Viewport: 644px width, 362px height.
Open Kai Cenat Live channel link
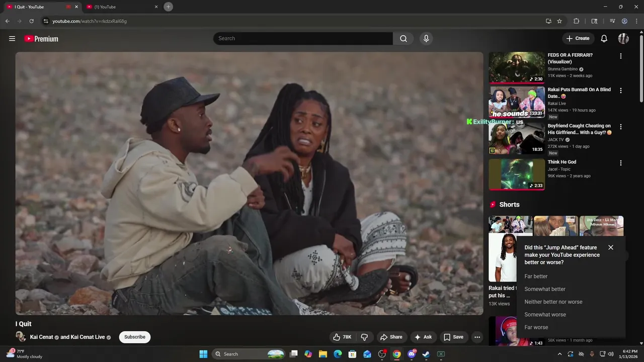(x=88, y=337)
